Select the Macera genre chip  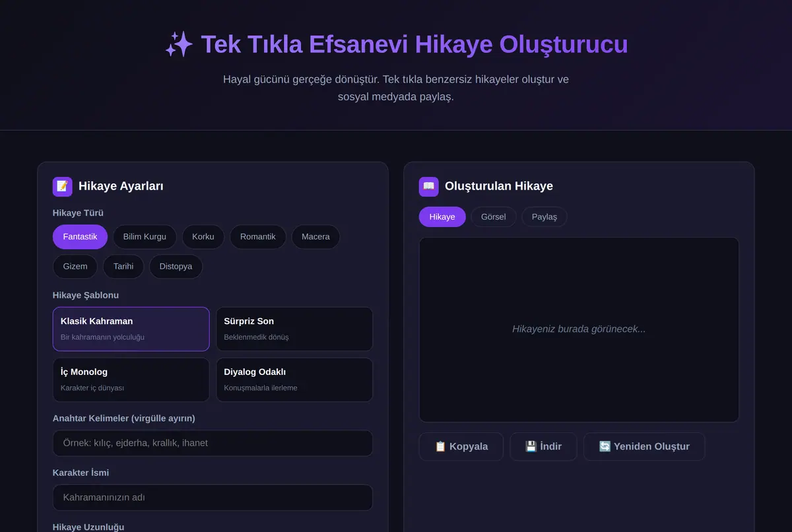[315, 237]
